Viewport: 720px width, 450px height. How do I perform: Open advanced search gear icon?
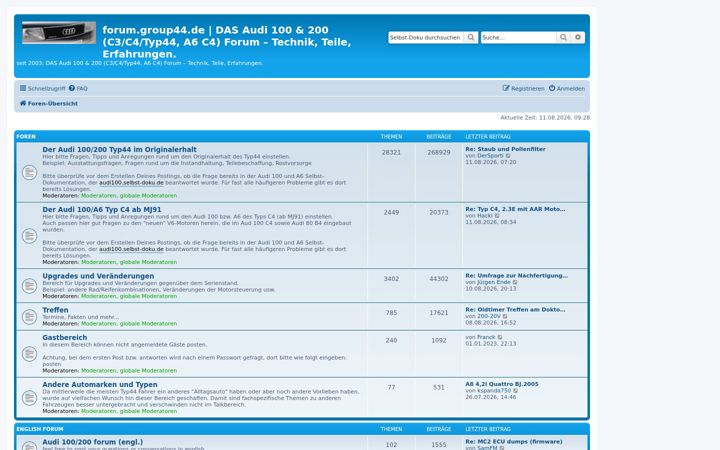578,38
